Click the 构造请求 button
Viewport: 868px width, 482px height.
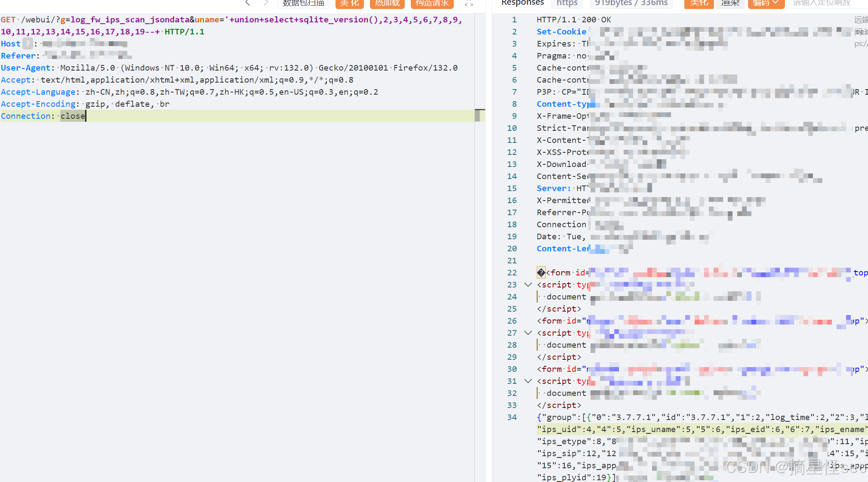click(x=432, y=3)
